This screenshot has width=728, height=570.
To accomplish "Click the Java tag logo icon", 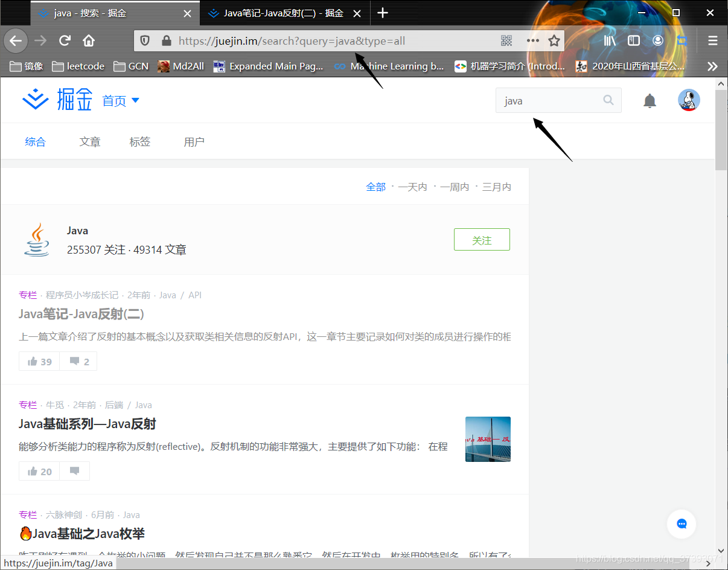I will click(x=37, y=240).
